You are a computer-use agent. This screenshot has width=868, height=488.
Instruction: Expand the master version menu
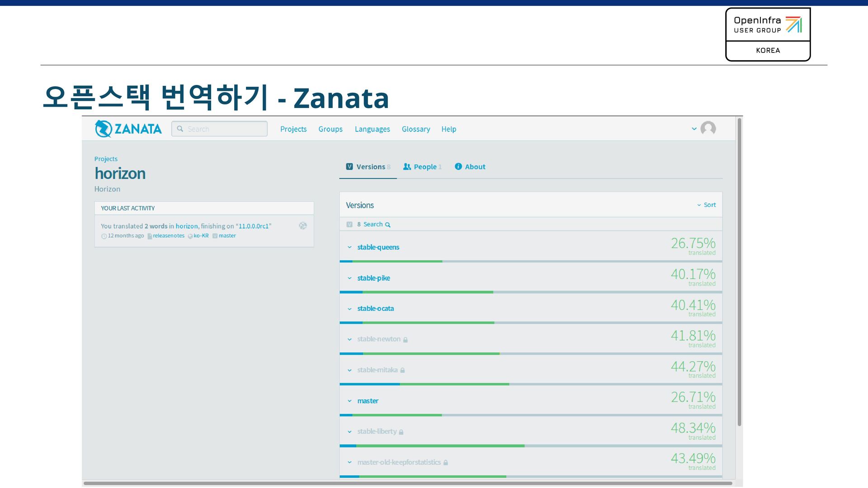(x=349, y=401)
